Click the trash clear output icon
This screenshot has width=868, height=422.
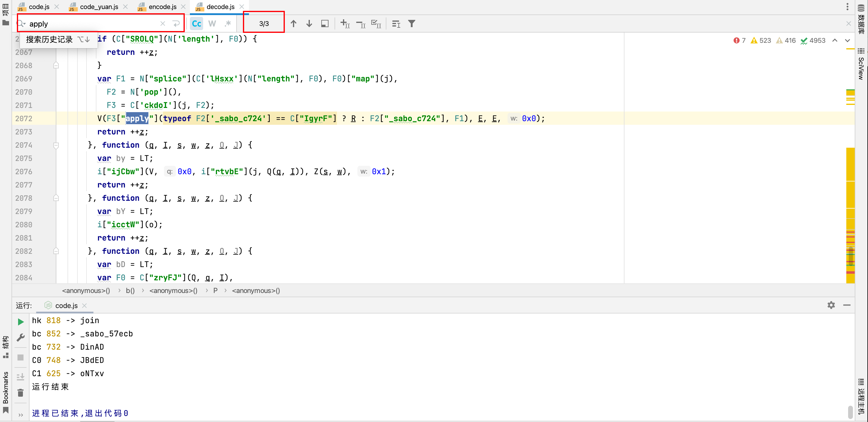20,393
